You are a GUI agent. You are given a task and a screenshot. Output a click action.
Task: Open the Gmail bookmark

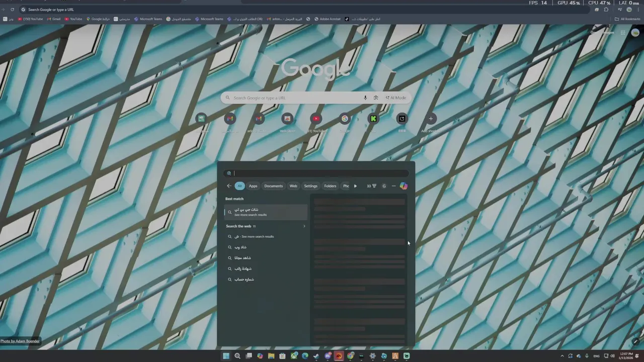click(x=54, y=19)
